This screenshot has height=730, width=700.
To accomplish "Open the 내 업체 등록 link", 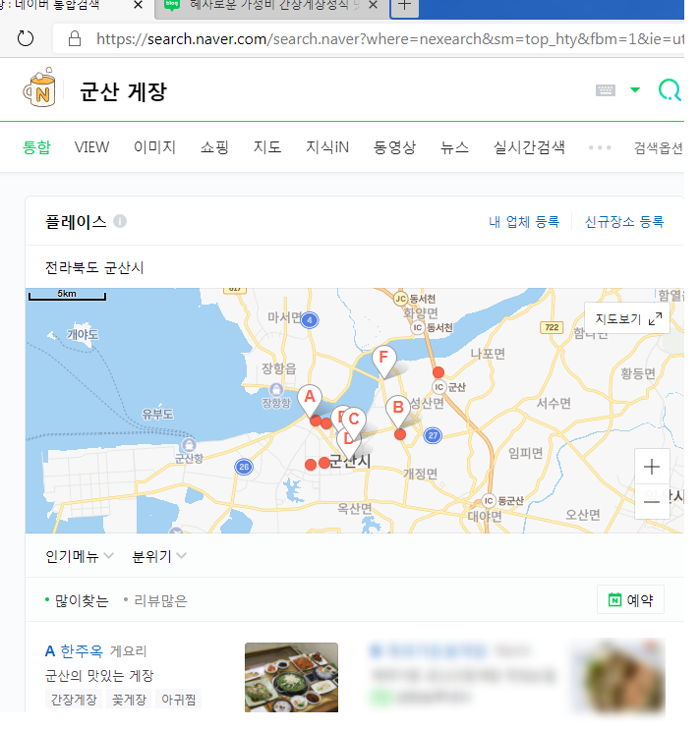I will point(524,222).
